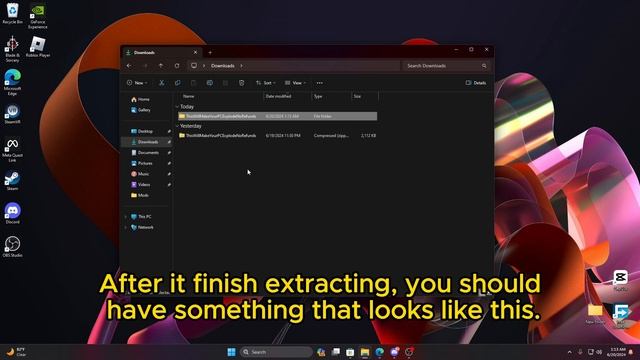The image size is (640, 360).
Task: Close the Downloads tab
Action: (x=195, y=52)
